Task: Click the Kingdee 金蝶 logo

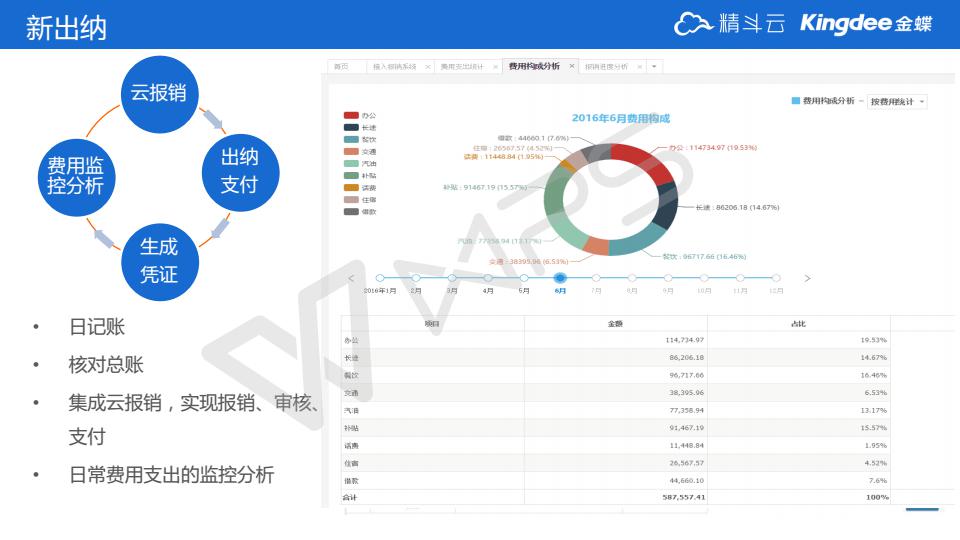Action: coord(865,24)
